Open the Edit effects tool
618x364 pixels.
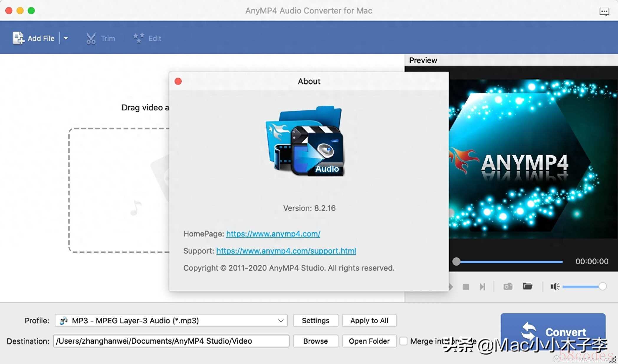(x=139, y=38)
